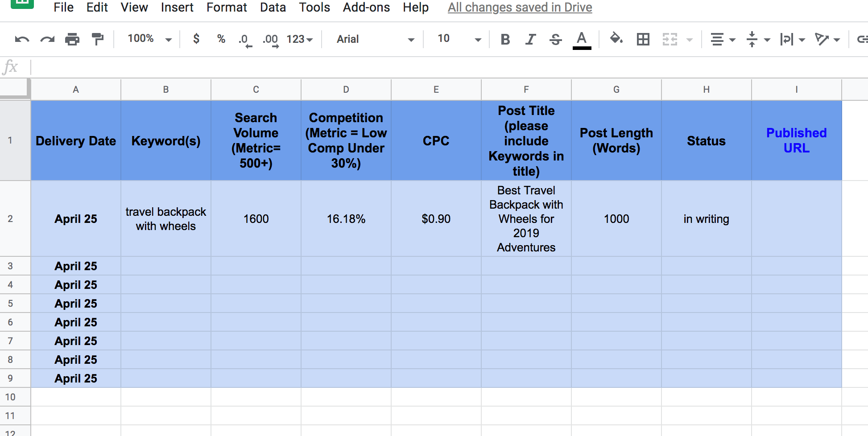Format as currency with dollar icon
The image size is (868, 436).
(196, 39)
